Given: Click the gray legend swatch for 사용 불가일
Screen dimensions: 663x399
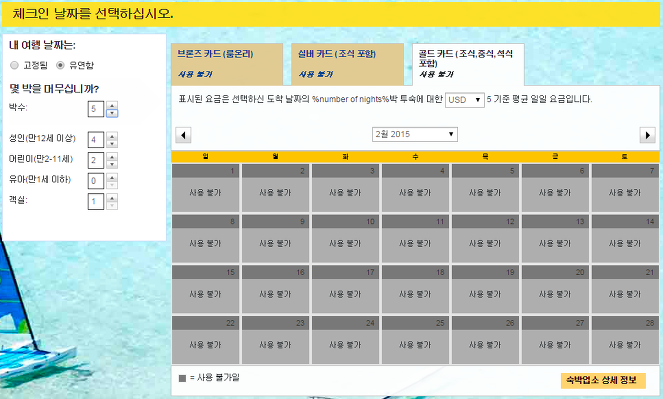Looking at the screenshot, I should click(x=182, y=378).
